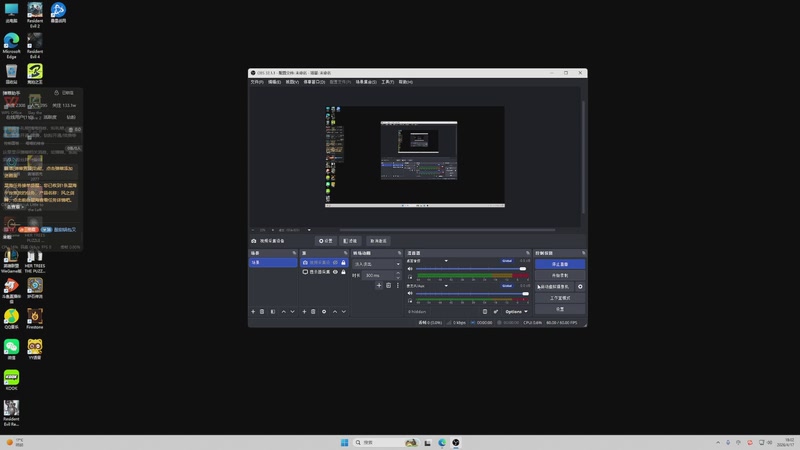Toggle visibility of the first source
This screenshot has width=800, height=450.
[336, 263]
